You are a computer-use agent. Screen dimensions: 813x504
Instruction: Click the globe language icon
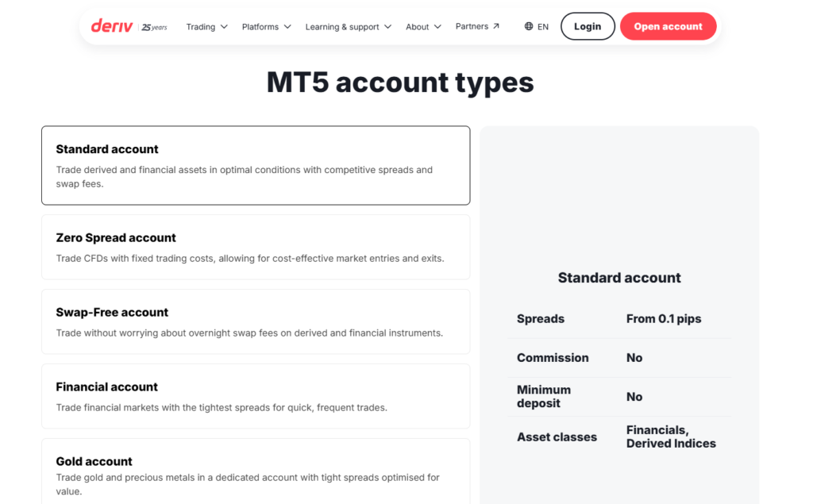click(x=528, y=26)
